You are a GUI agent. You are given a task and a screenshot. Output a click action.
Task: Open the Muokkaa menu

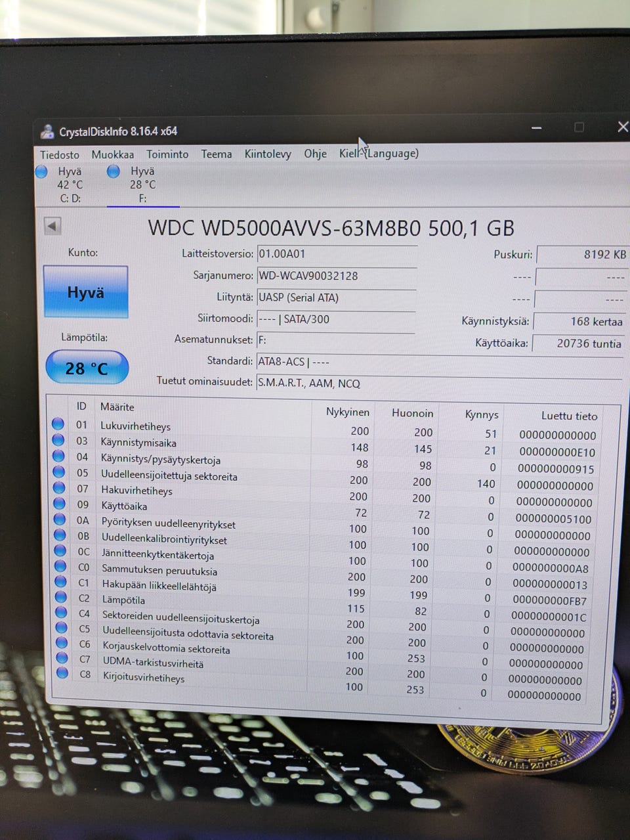pos(113,154)
